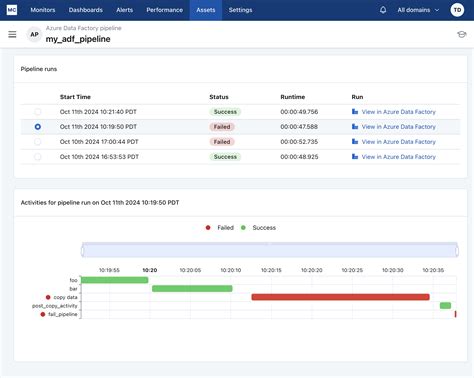The width and height of the screenshot is (474, 378).
Task: Click the Start Time column header
Action: click(75, 97)
